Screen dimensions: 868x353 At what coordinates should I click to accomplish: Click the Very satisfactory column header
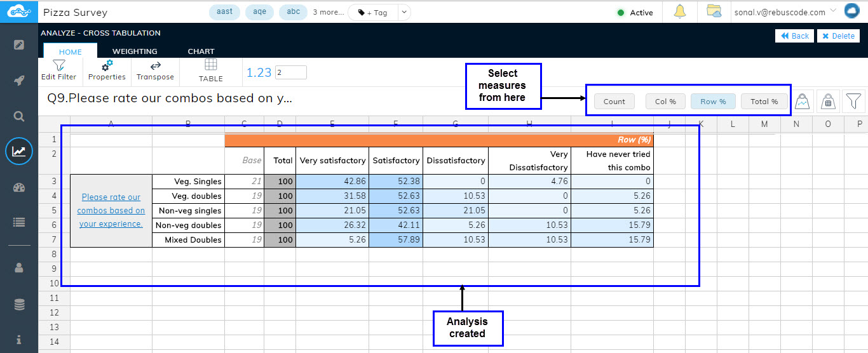coord(332,161)
